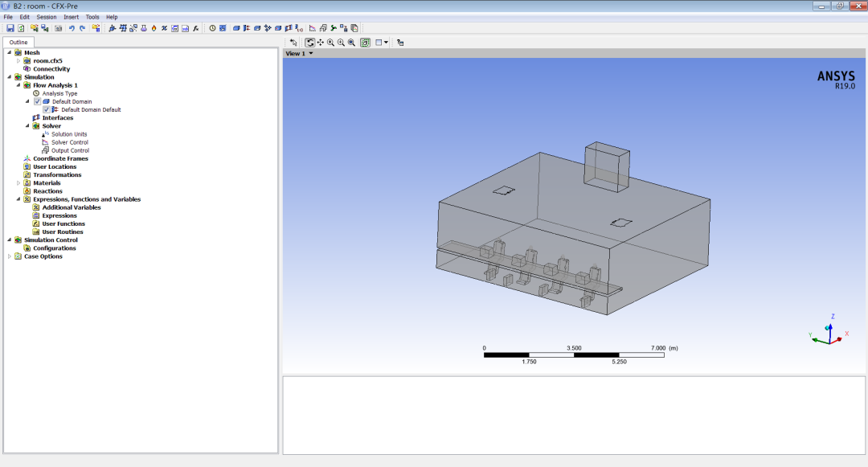Select Configurations in the tree

[x=55, y=248]
